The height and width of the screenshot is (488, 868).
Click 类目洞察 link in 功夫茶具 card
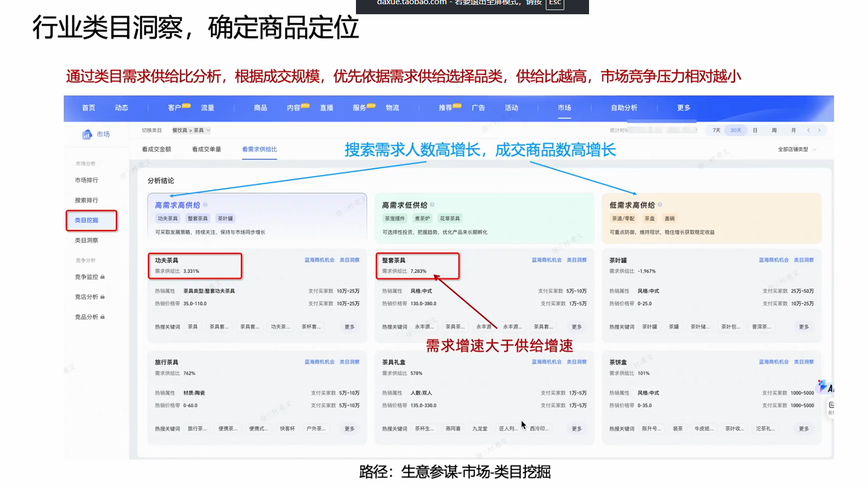[x=350, y=260]
